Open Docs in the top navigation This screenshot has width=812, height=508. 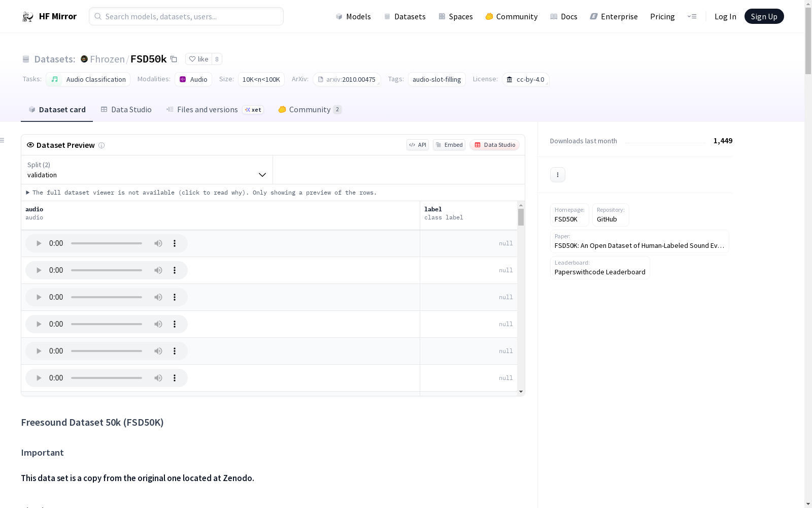pyautogui.click(x=564, y=16)
